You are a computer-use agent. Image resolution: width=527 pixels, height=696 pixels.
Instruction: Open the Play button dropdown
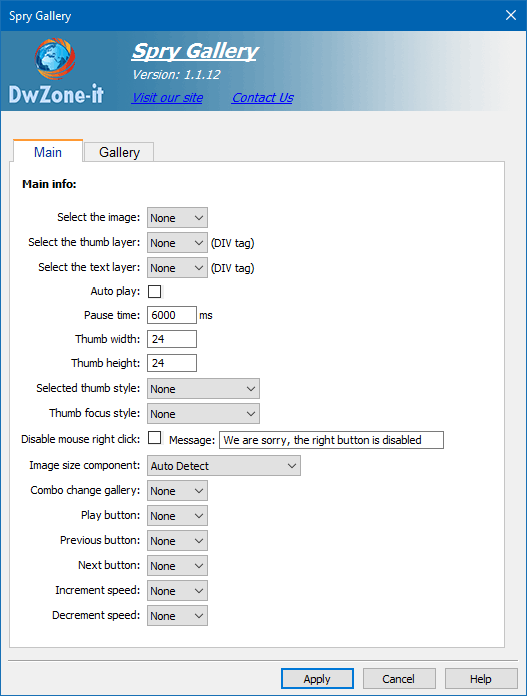[177, 516]
